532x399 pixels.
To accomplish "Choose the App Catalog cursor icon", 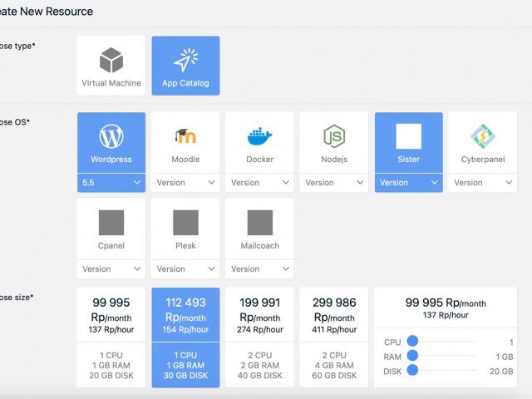I will tap(185, 60).
